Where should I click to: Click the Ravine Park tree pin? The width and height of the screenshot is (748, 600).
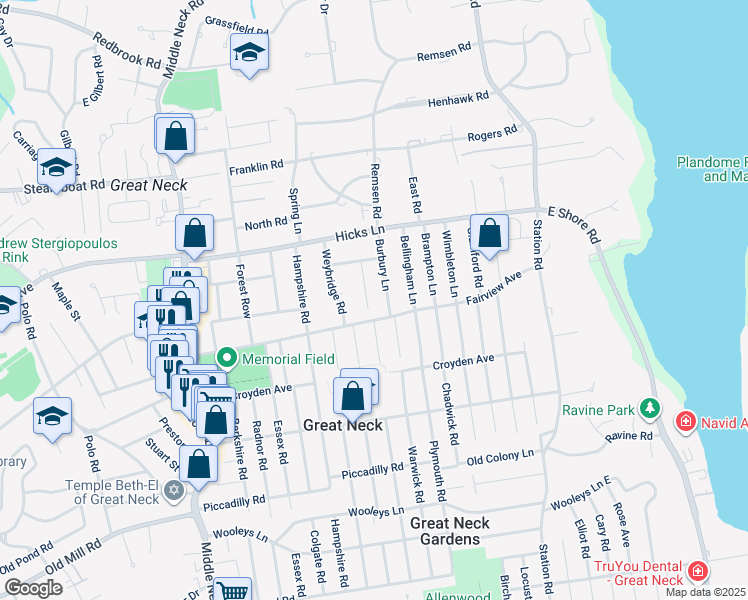649,409
